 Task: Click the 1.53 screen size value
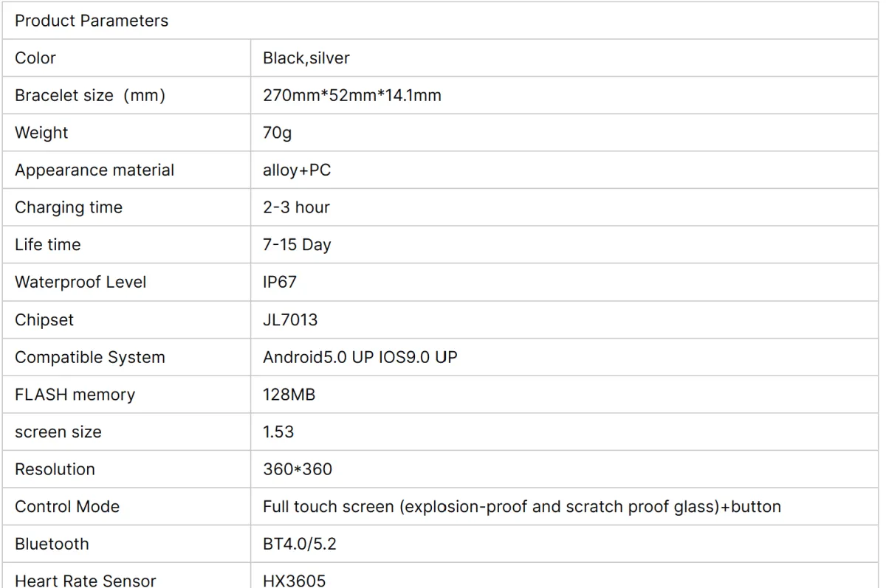coord(278,432)
